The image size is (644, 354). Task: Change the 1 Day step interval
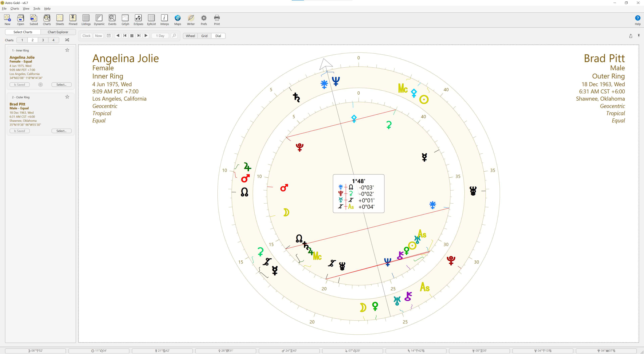point(160,36)
